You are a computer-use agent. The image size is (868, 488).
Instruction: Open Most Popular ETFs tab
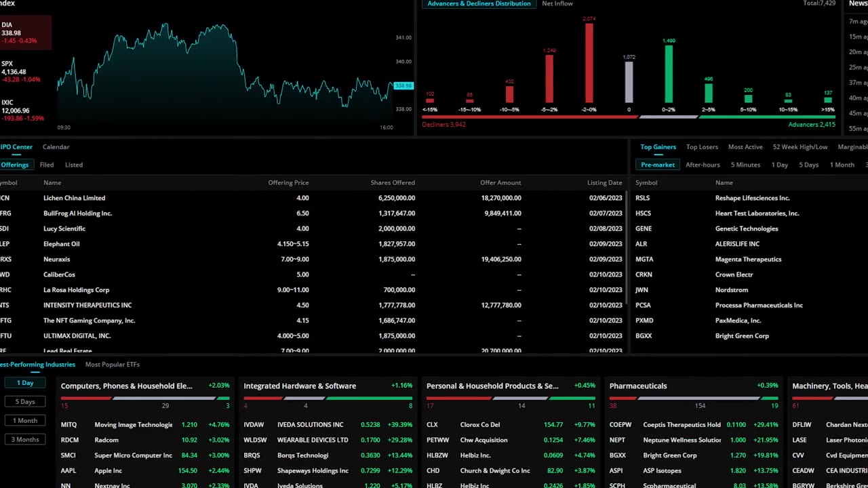pos(113,365)
